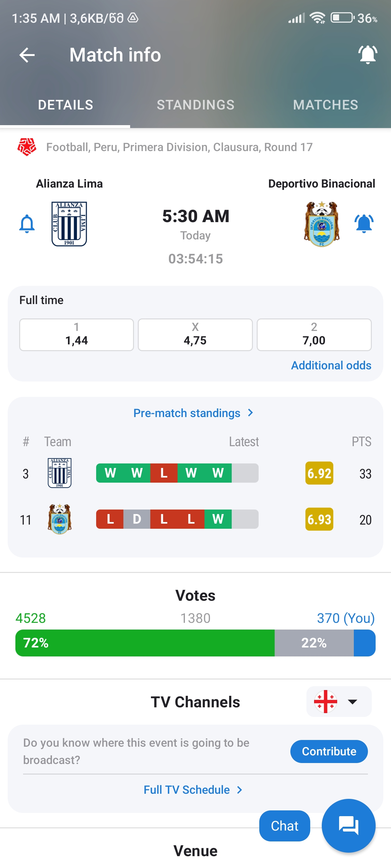391x868 pixels.
Task: Open the Peru Primera Division league icon
Action: 27,147
